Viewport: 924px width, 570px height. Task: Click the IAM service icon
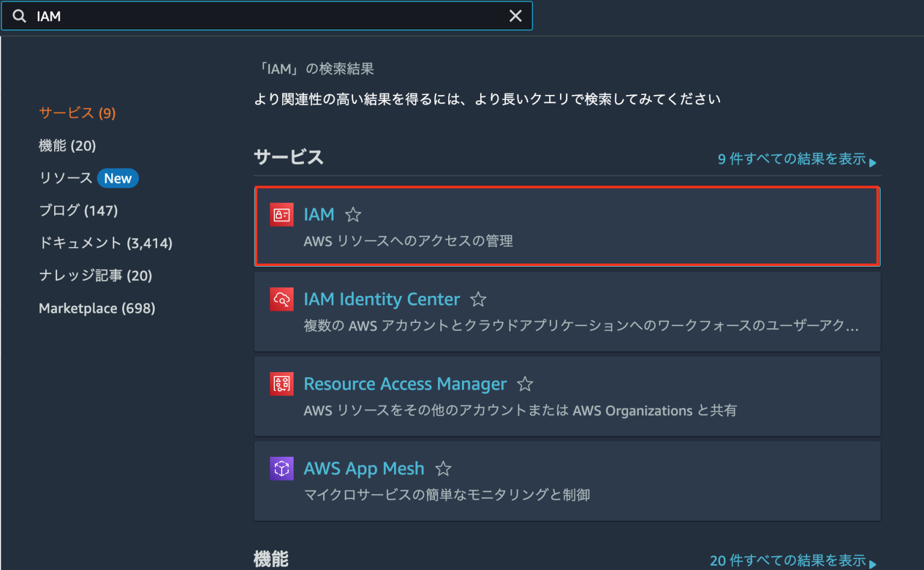pyautogui.click(x=282, y=215)
